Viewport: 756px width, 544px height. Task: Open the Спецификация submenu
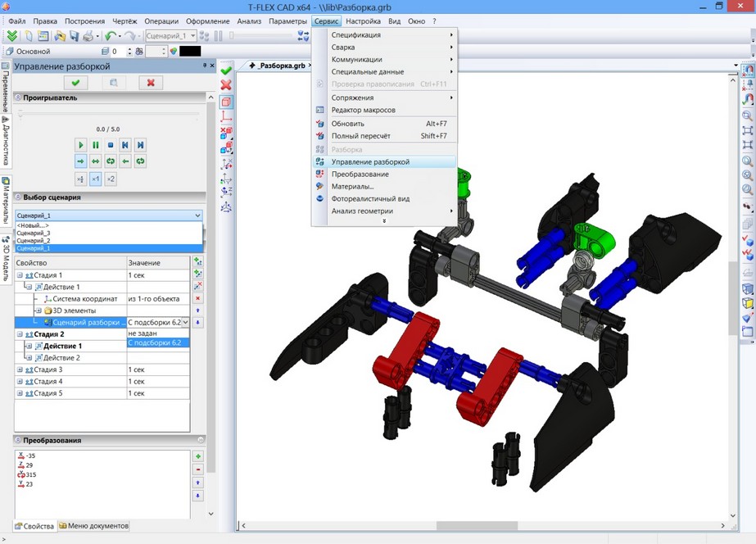pos(384,34)
